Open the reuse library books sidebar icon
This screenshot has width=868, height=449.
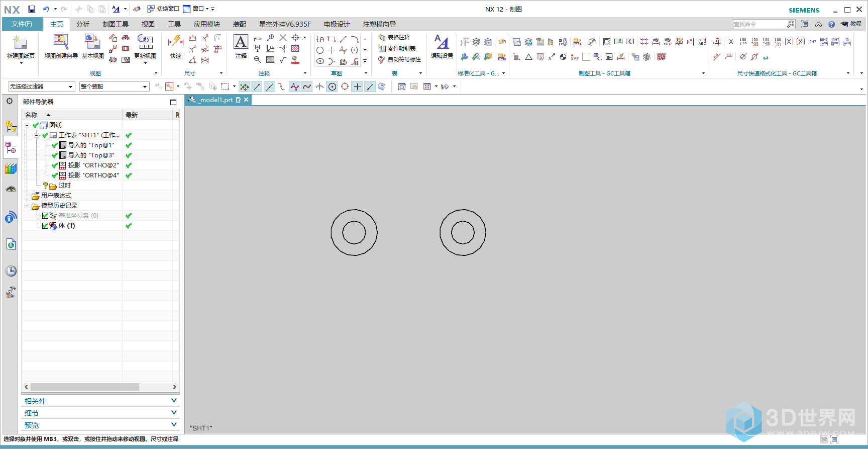coord(11,168)
